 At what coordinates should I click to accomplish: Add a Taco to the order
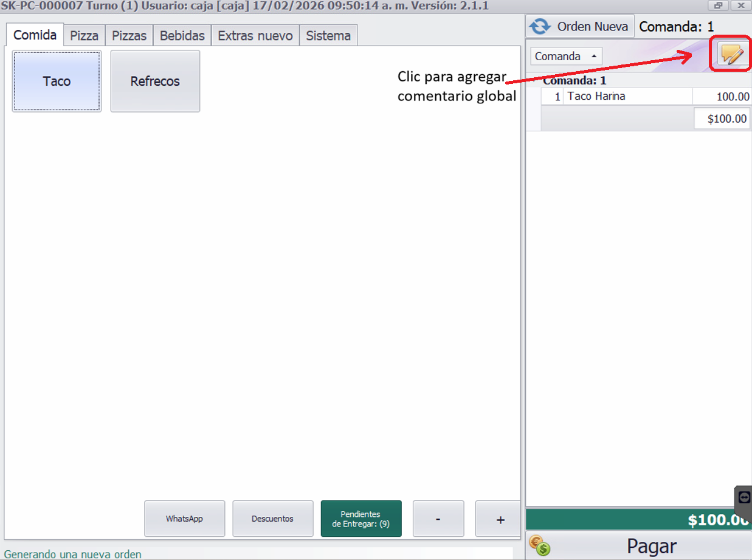(x=57, y=81)
